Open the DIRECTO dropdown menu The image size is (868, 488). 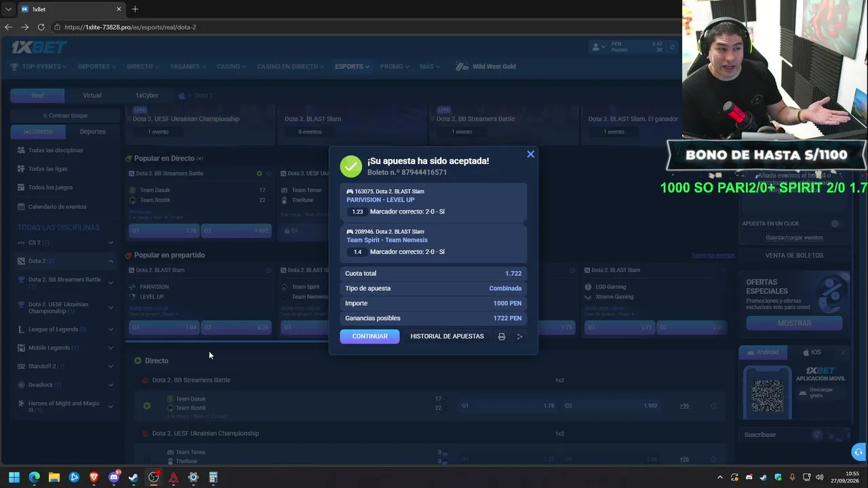click(143, 66)
